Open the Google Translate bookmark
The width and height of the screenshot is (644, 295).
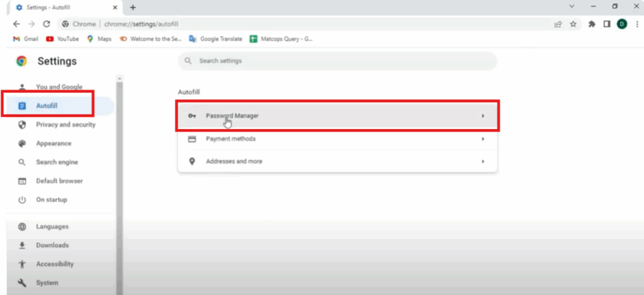216,39
